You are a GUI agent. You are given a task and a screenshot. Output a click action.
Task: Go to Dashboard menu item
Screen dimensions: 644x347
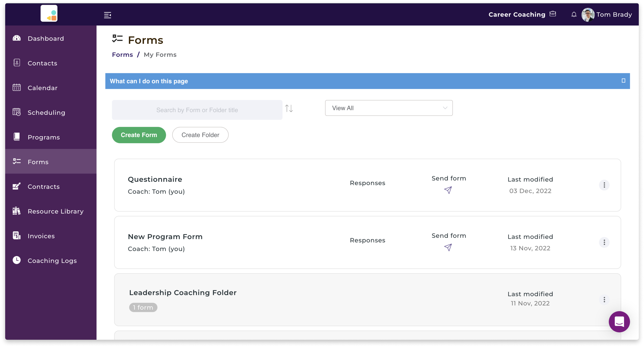[x=51, y=38]
